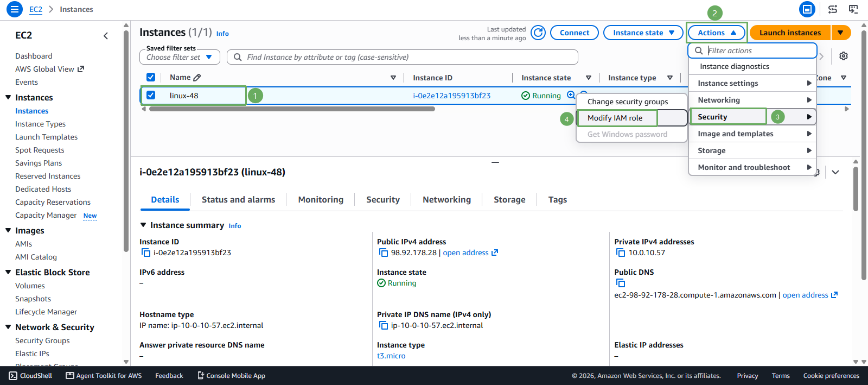
Task: Open Monitor and troubleshoot submenu
Action: point(752,167)
